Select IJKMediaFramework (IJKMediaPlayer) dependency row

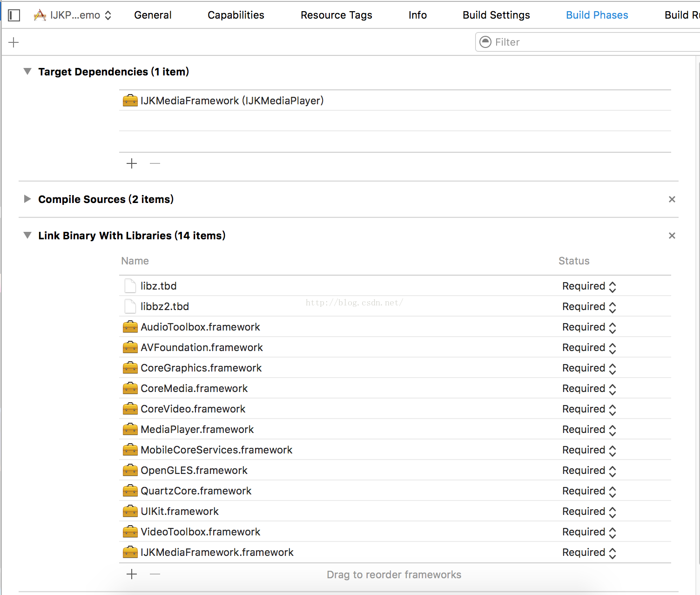click(395, 101)
